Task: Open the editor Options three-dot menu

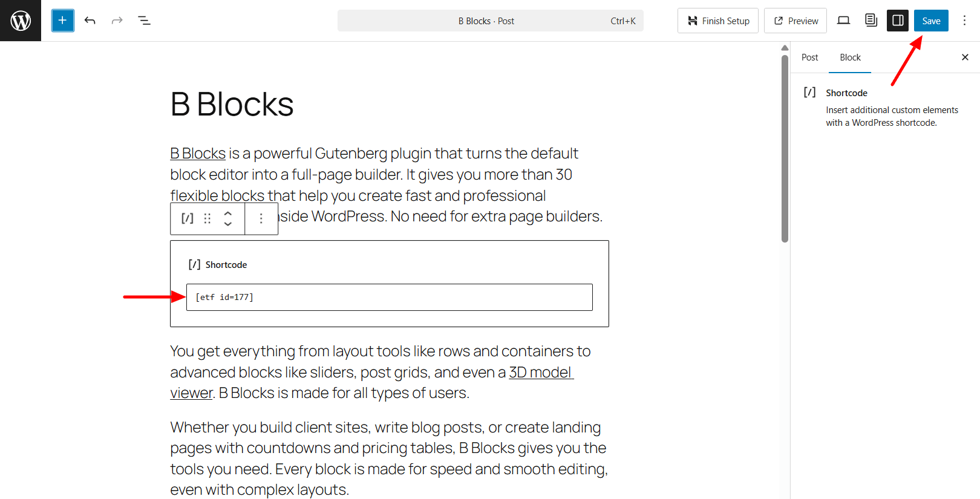Action: (965, 20)
